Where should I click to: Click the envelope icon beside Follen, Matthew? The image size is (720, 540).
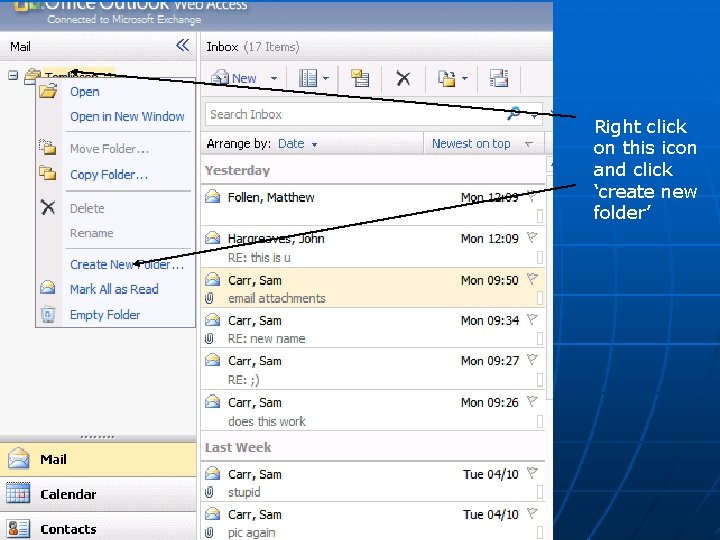coord(212,197)
